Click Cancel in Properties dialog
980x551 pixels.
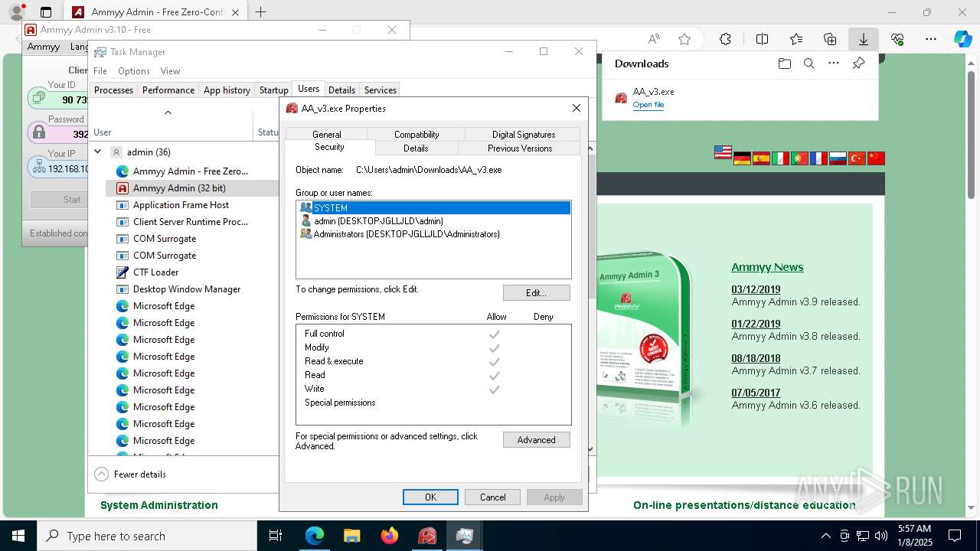click(492, 497)
